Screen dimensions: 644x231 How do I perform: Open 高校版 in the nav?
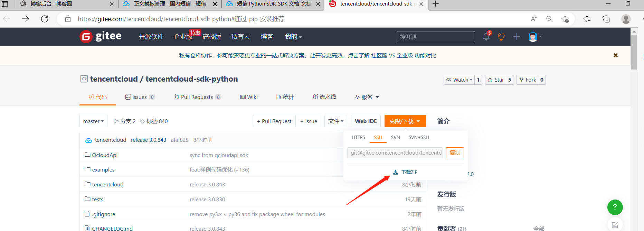point(212,37)
